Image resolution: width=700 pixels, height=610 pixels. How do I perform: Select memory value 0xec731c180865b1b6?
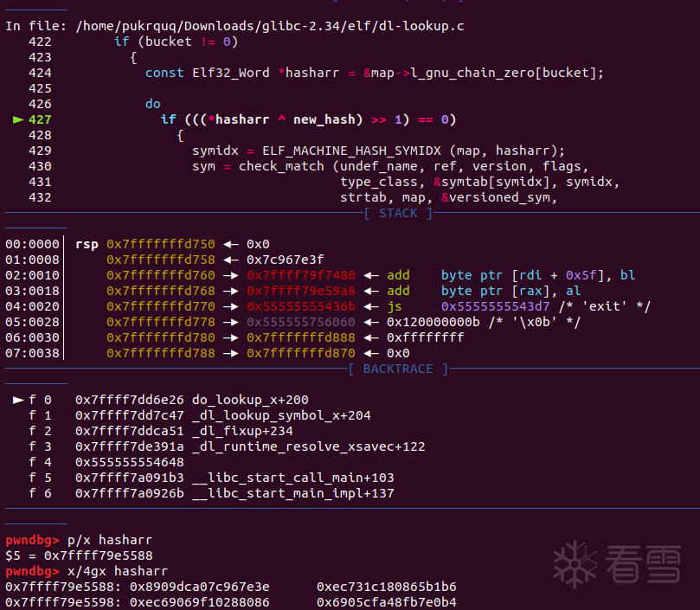point(387,587)
